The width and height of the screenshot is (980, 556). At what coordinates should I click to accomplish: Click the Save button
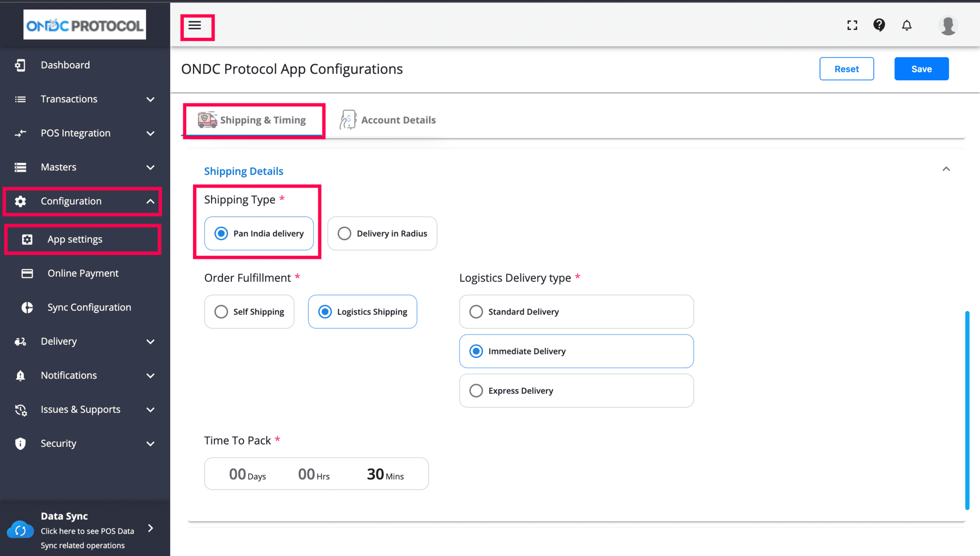[x=921, y=69]
